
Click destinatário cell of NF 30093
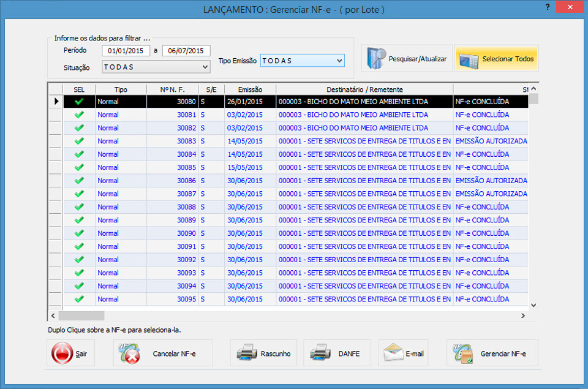(x=364, y=273)
